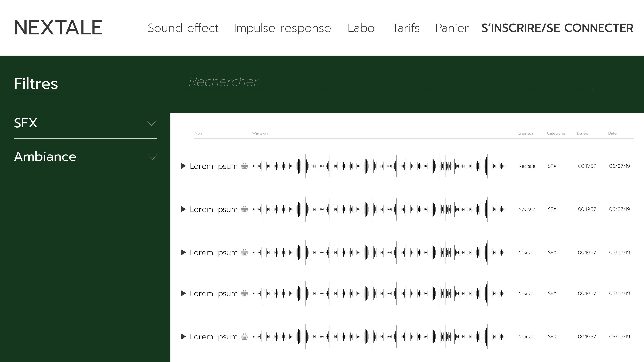The height and width of the screenshot is (362, 644).
Task: Sort by the Durée column header
Action: click(582, 133)
